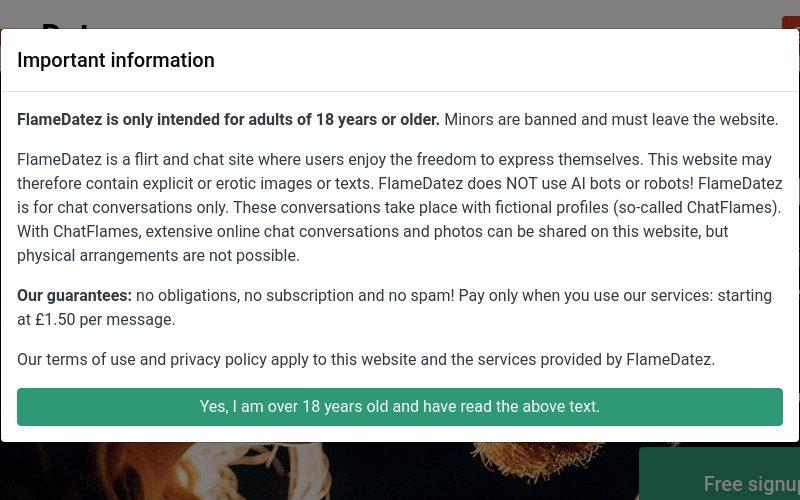Image resolution: width=800 pixels, height=500 pixels.
Task: Click the dark fire image below the dialog
Action: point(316,471)
